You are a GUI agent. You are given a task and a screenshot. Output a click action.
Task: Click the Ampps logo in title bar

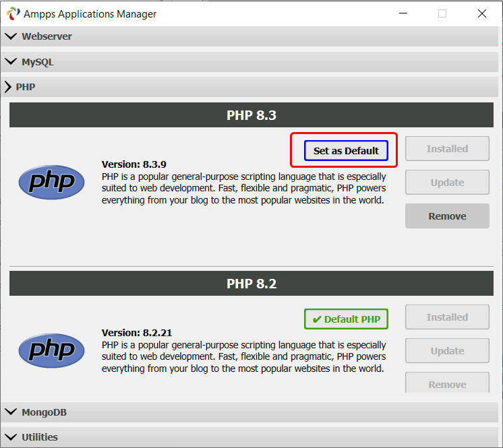click(x=13, y=13)
